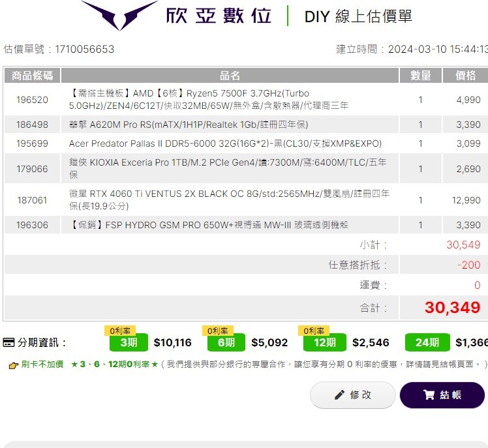Click the 價格 column header
This screenshot has height=448, width=488.
click(465, 76)
